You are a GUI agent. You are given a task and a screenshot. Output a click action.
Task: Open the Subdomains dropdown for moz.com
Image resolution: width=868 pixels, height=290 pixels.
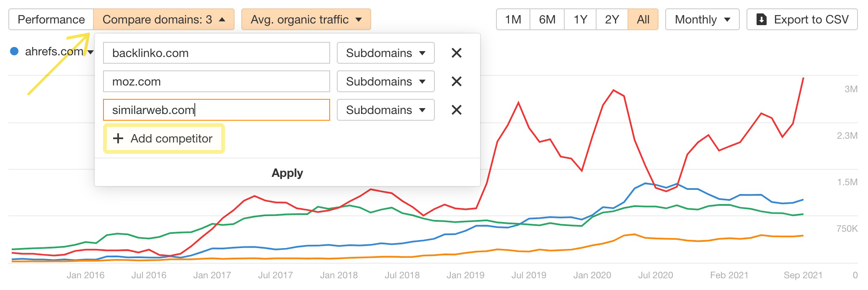[x=385, y=81]
